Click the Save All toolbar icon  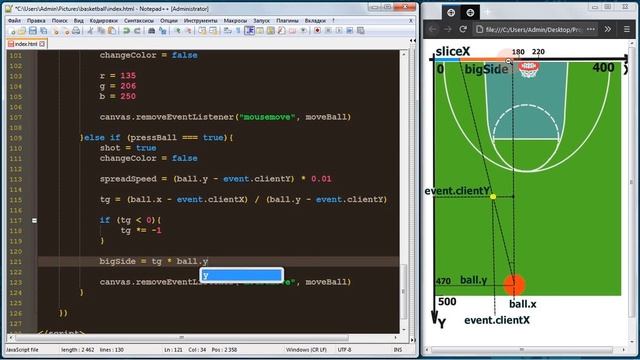pos(43,31)
